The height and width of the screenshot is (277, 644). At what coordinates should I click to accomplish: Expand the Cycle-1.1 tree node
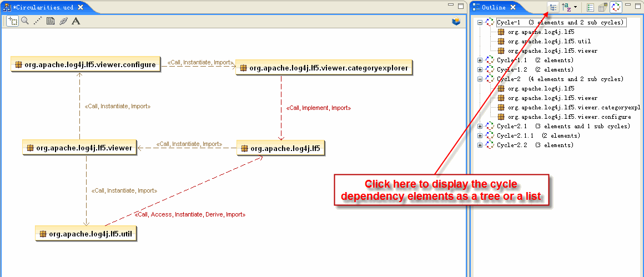480,61
